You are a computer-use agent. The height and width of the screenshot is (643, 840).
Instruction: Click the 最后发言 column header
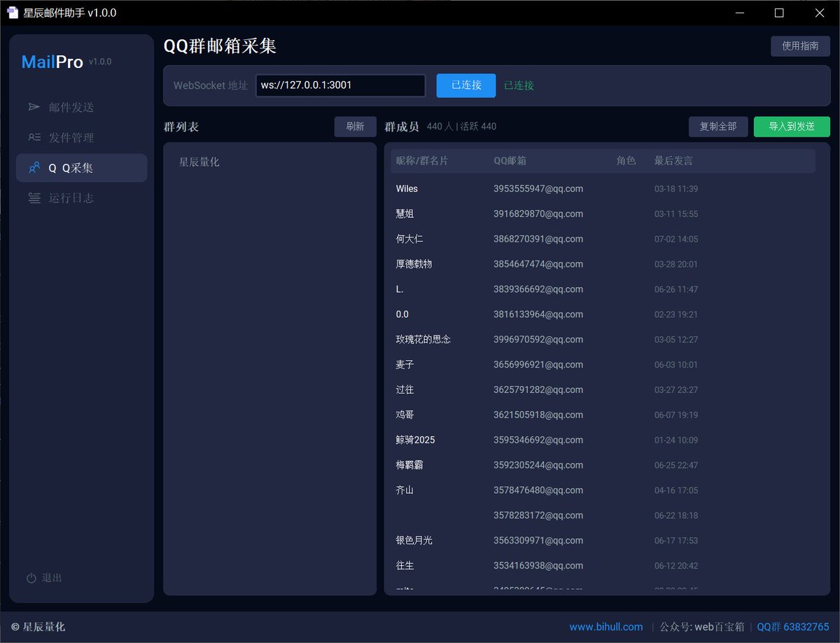coord(673,160)
